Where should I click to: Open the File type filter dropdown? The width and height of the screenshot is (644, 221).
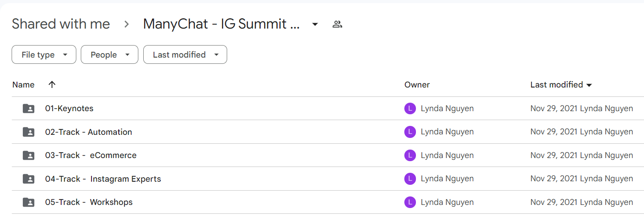pyautogui.click(x=44, y=54)
